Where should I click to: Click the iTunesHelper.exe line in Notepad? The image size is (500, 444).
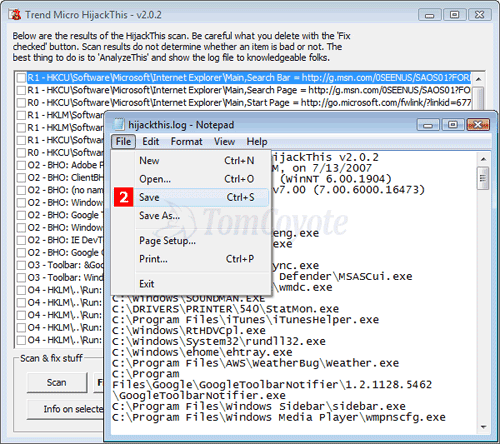[x=245, y=320]
